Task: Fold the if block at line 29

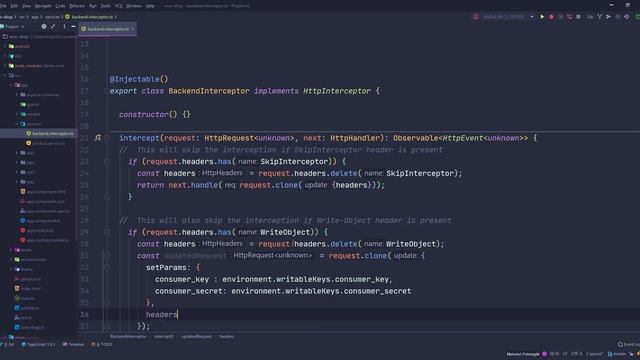Action: coord(107,232)
